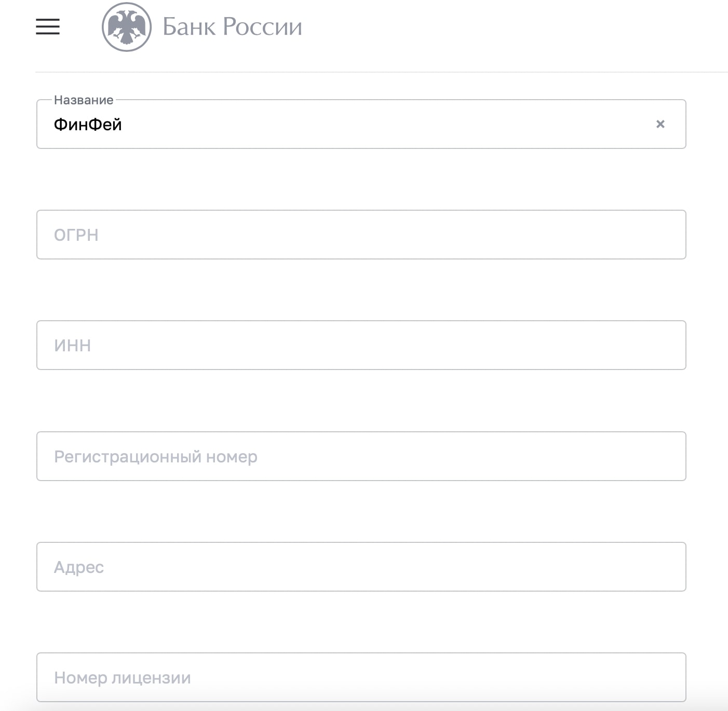This screenshot has height=711, width=728.
Task: Click the word Банк in the header
Action: tap(189, 26)
